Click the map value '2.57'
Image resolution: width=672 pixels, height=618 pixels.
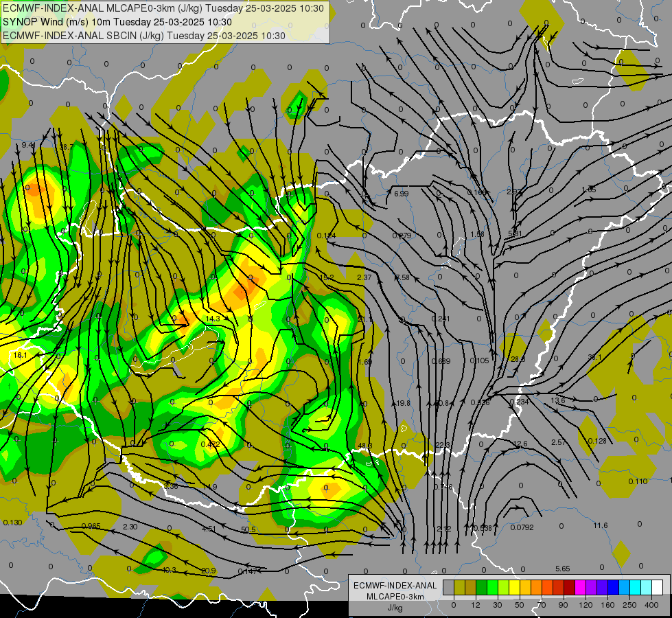click(559, 442)
